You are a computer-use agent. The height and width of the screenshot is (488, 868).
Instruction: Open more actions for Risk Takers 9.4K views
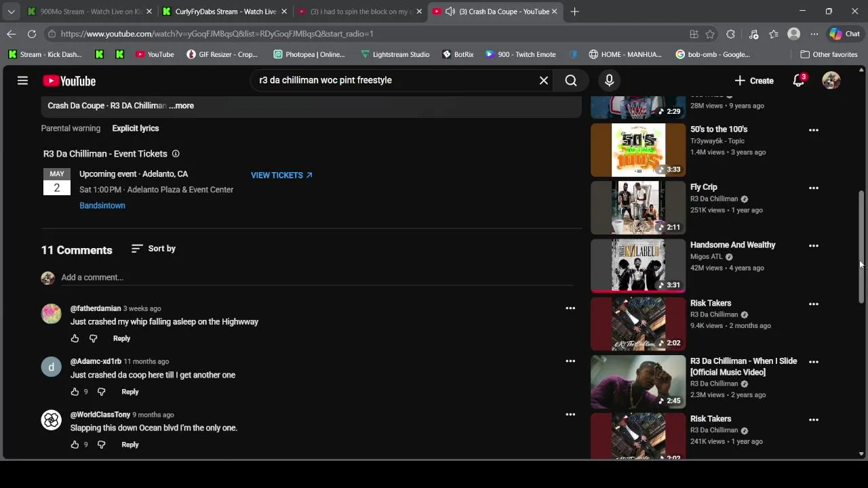tap(813, 304)
